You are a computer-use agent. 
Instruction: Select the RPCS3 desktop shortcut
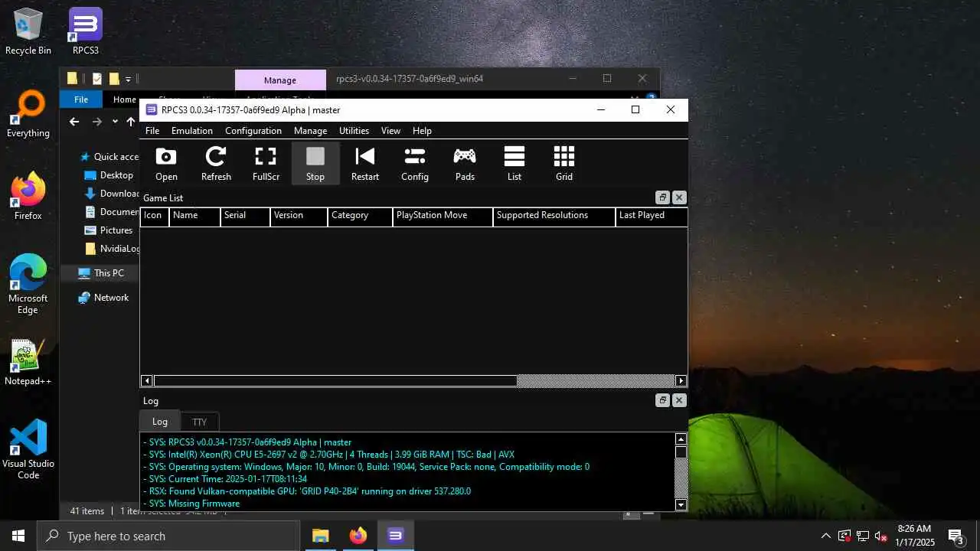tap(86, 32)
